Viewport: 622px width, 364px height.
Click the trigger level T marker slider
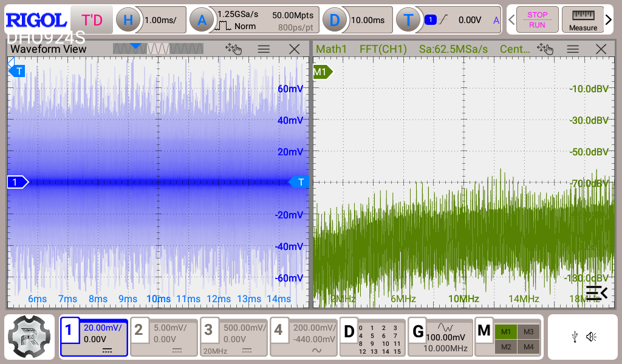[x=299, y=182]
